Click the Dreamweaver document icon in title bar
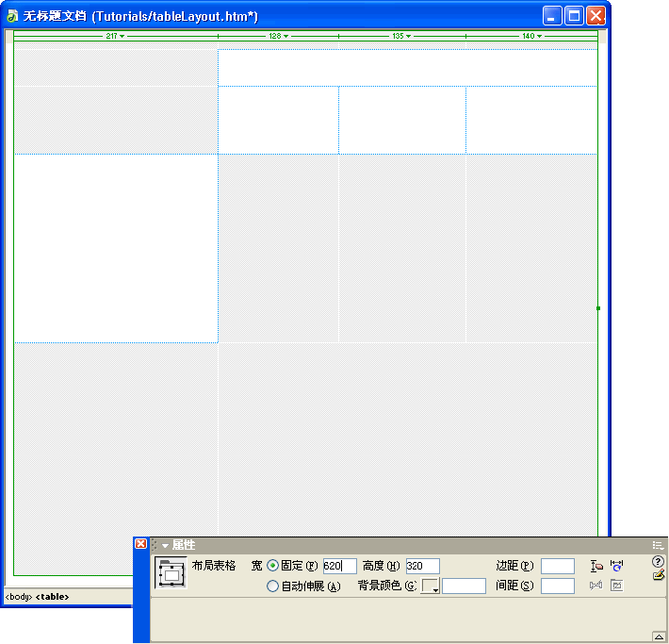Screen dimensions: 669x644 click(x=12, y=16)
